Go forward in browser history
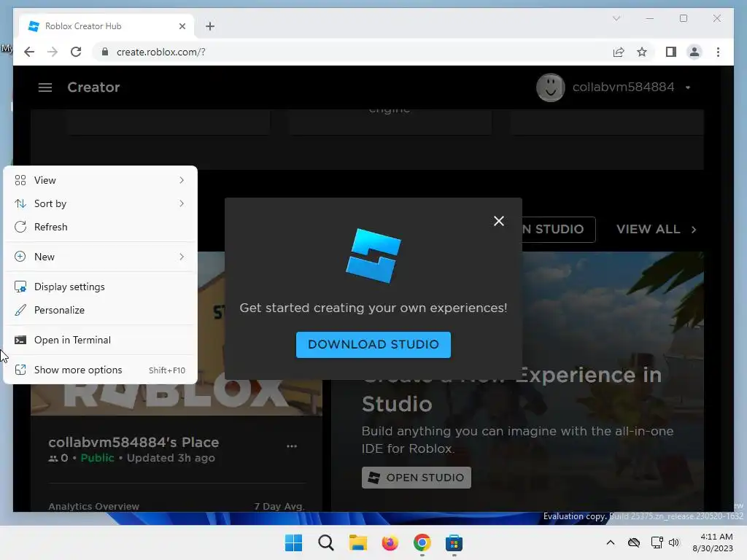This screenshot has width=747, height=560. [53, 52]
